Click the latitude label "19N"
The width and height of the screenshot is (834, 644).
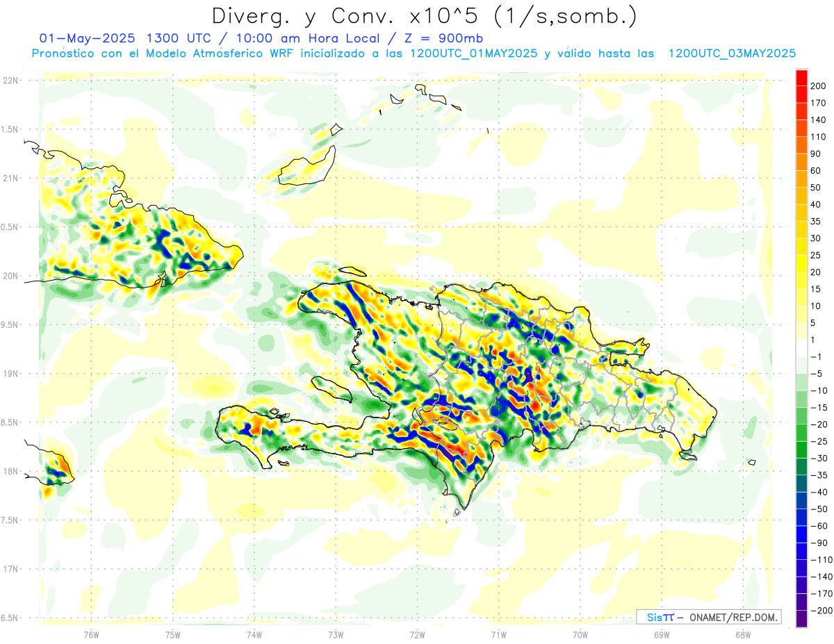click(10, 373)
